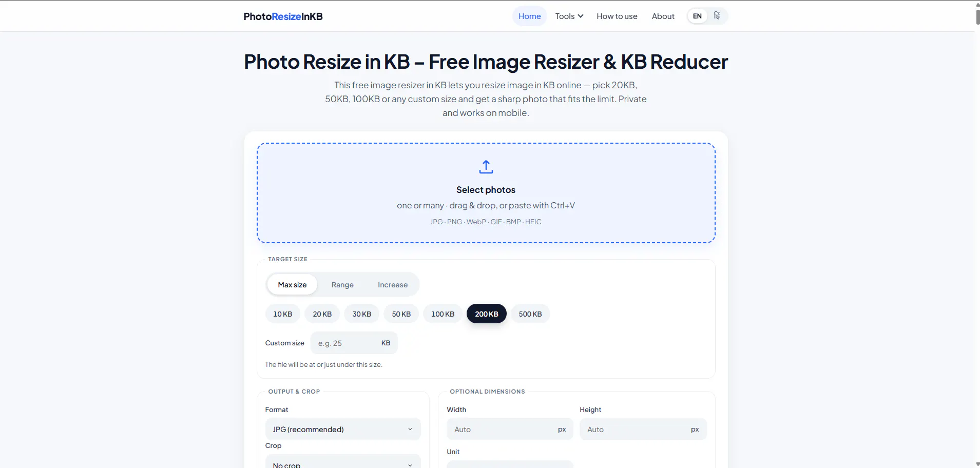Switch to Max size mode
The image size is (980, 468).
(292, 285)
